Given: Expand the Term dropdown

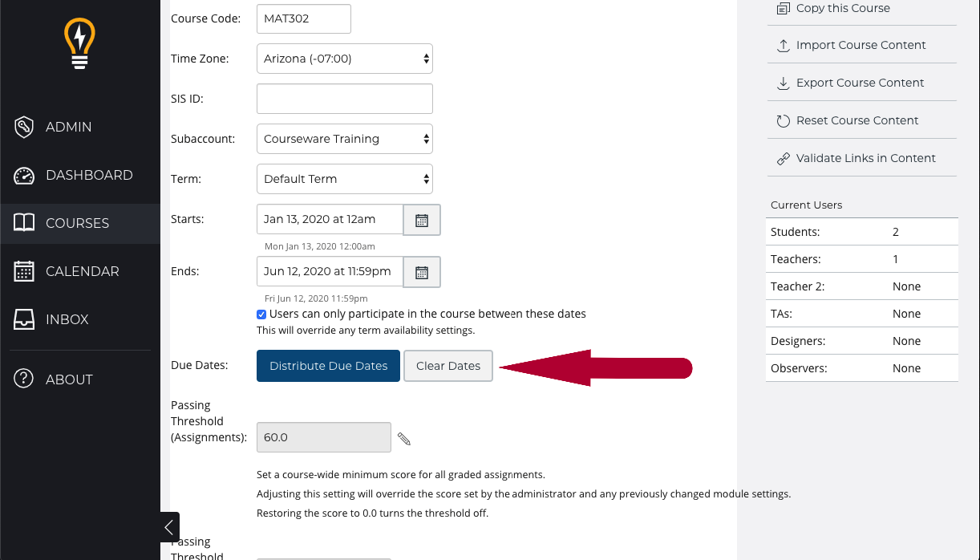Looking at the screenshot, I should 345,179.
